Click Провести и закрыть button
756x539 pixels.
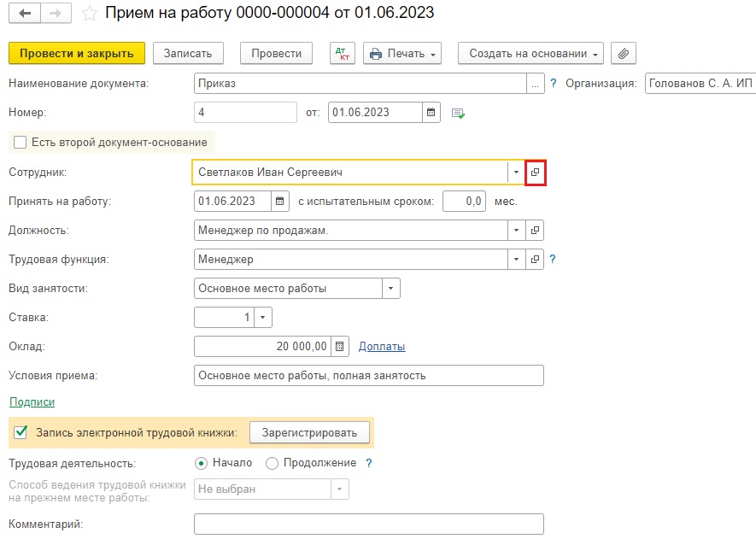pyautogui.click(x=77, y=53)
